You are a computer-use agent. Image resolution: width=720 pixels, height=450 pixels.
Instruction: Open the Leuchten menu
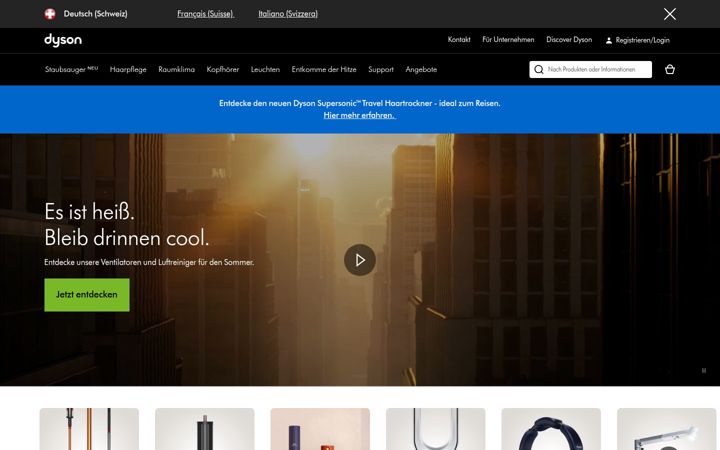265,69
